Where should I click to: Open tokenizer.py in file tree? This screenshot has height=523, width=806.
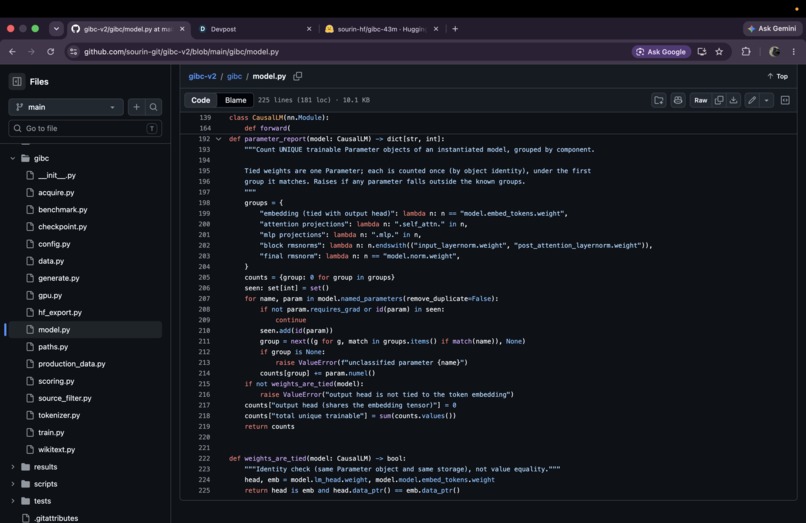59,415
